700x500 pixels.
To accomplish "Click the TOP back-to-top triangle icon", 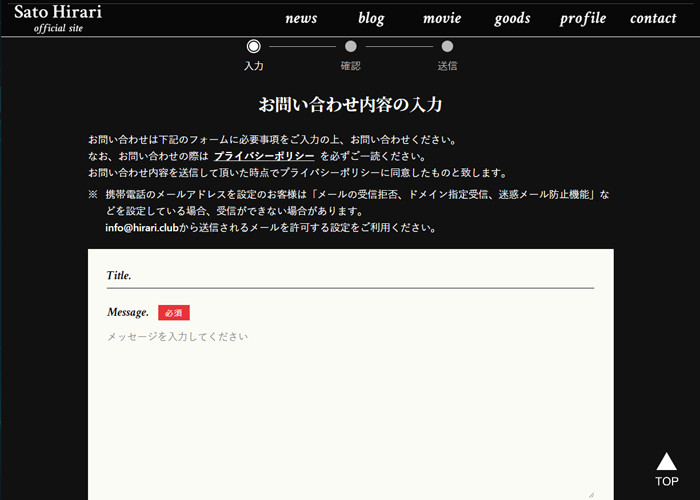I will 667,462.
